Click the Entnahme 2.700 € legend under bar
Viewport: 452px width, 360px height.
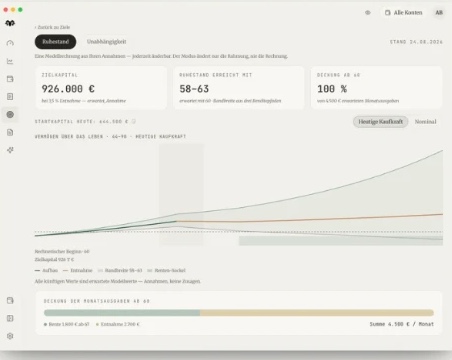pyautogui.click(x=118, y=324)
